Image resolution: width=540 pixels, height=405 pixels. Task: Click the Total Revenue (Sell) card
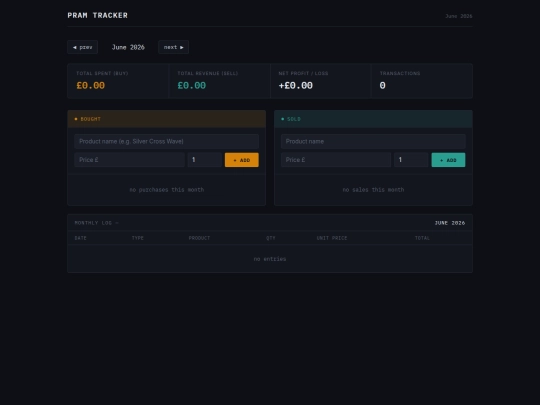(x=219, y=81)
